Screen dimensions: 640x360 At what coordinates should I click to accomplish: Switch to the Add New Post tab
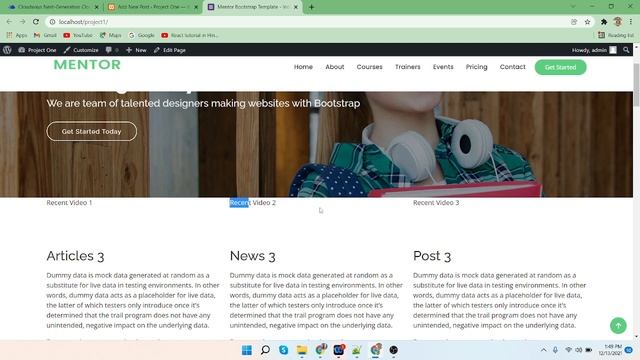[151, 7]
